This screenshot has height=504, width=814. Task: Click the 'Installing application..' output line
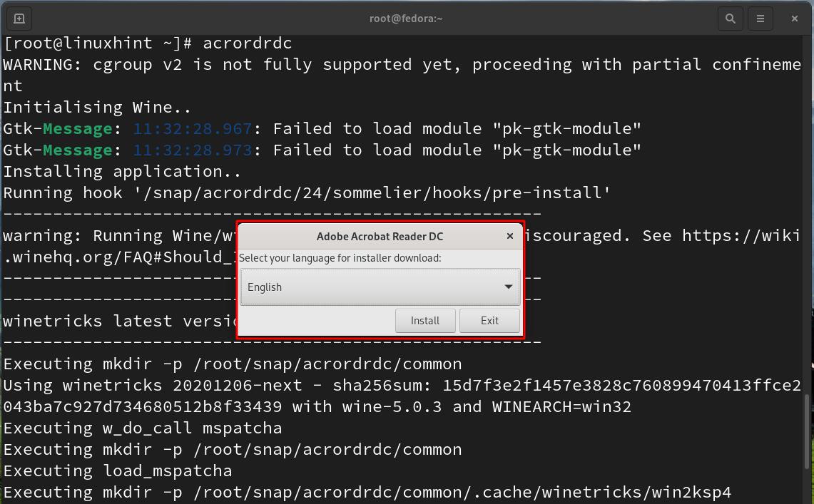122,171
